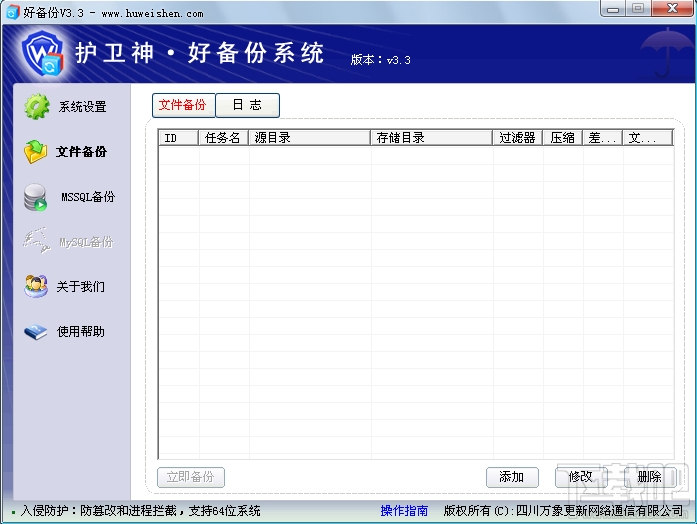Open 使用帮助 in the sidebar

pyautogui.click(x=80, y=332)
